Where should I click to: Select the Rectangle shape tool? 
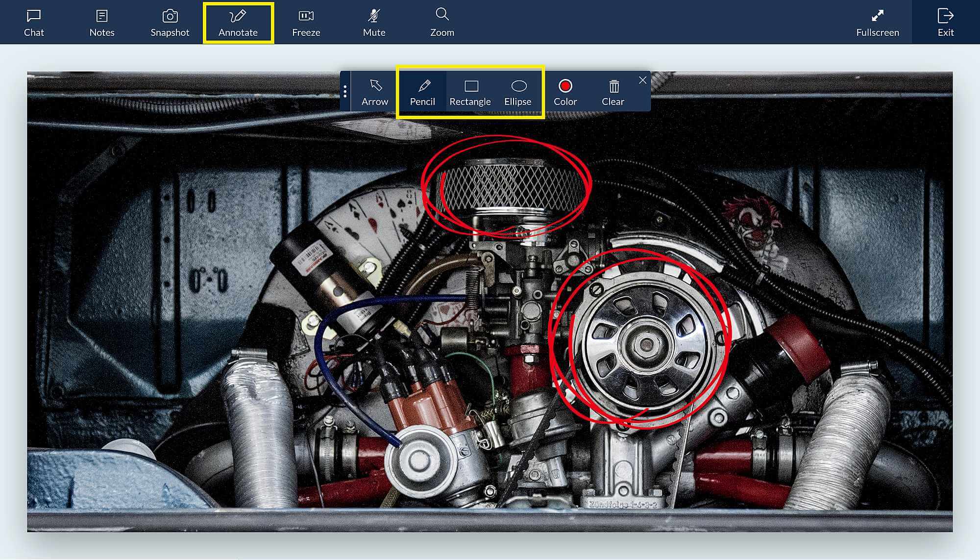pos(470,92)
